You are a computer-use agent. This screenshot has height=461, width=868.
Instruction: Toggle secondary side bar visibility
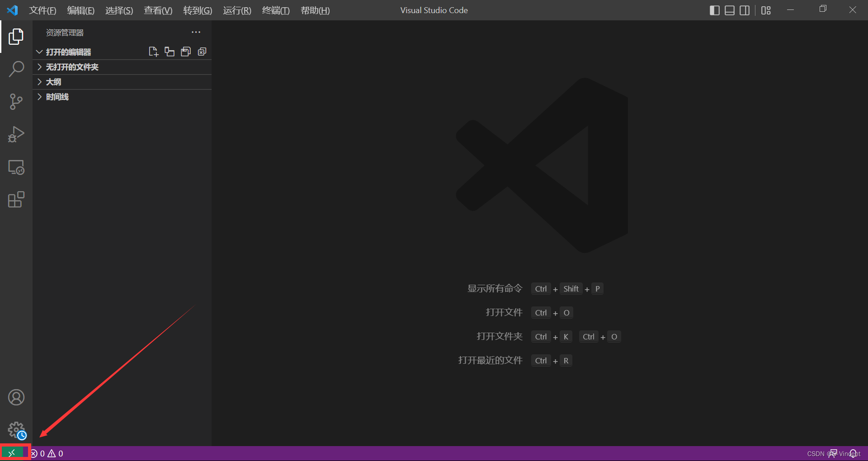[745, 10]
